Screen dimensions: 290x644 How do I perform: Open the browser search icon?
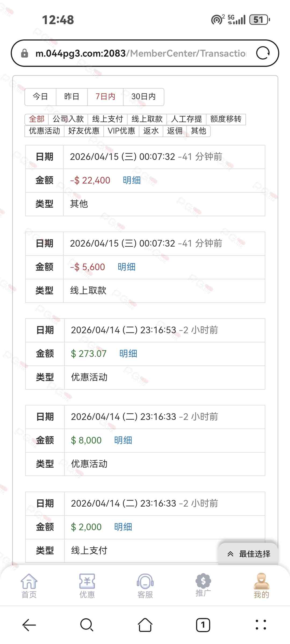coord(87,625)
